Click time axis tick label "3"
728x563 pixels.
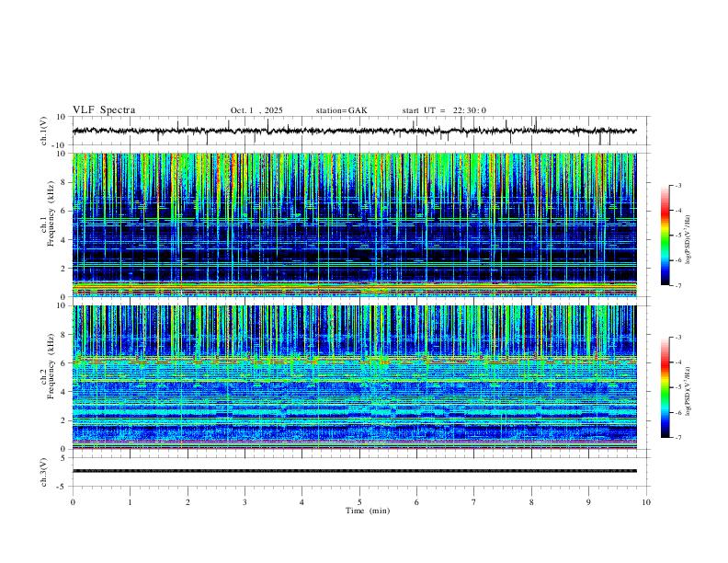[x=245, y=502]
